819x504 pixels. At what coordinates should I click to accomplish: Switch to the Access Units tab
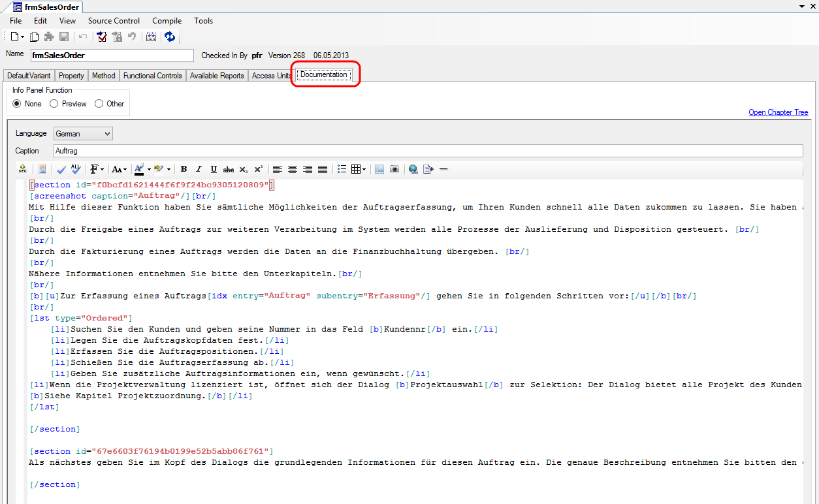pos(272,76)
